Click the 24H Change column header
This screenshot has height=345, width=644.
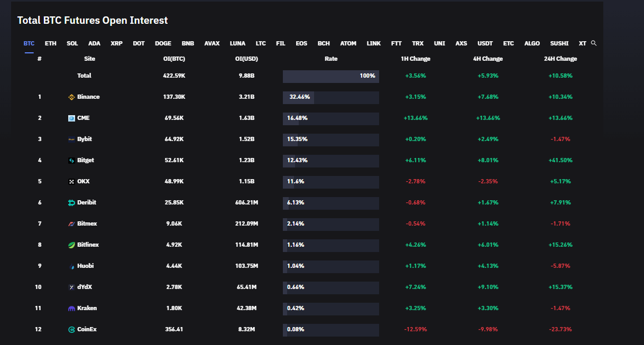coord(560,59)
